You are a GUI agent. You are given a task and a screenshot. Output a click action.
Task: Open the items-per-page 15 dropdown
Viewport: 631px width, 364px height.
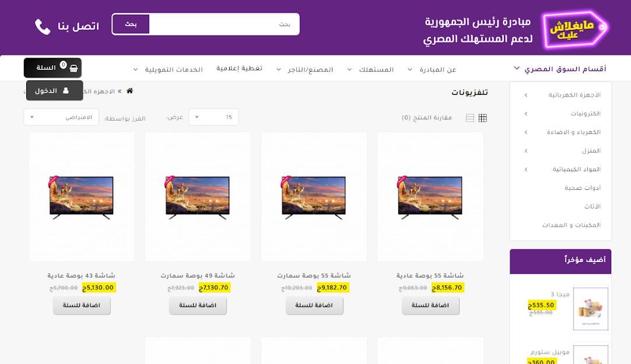point(213,117)
